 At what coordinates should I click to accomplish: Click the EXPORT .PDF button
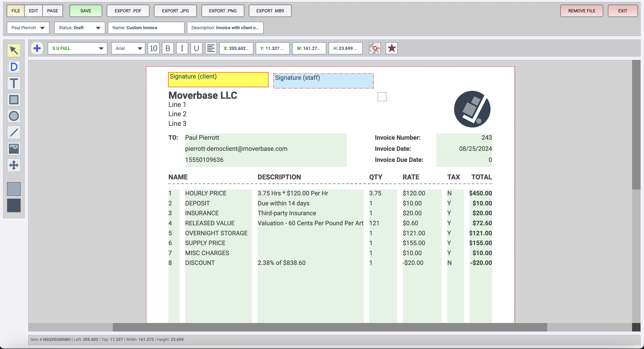click(128, 11)
